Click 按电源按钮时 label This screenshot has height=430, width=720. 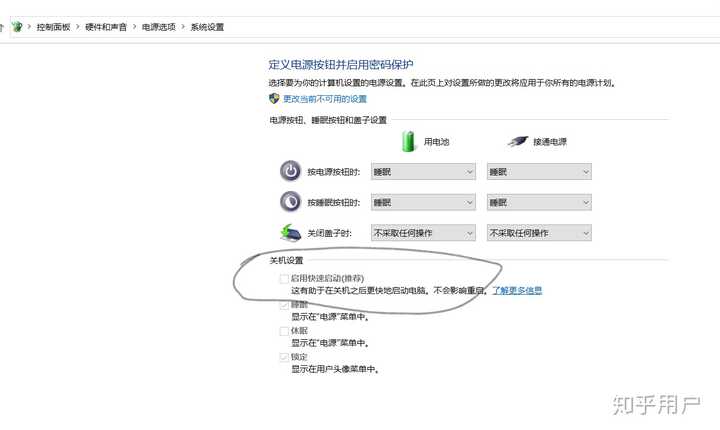334,172
